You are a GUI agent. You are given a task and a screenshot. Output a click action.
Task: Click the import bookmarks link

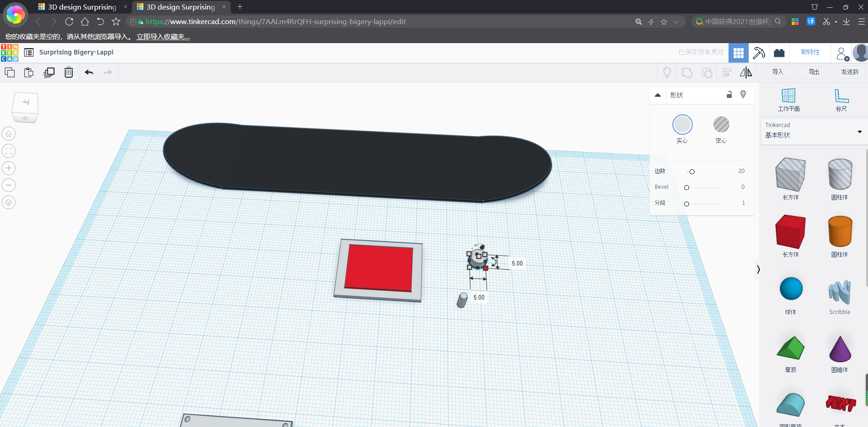coord(163,37)
